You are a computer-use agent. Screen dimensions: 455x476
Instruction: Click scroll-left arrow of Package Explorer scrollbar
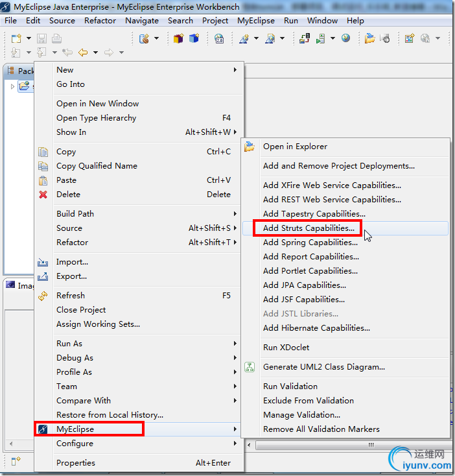point(11,444)
